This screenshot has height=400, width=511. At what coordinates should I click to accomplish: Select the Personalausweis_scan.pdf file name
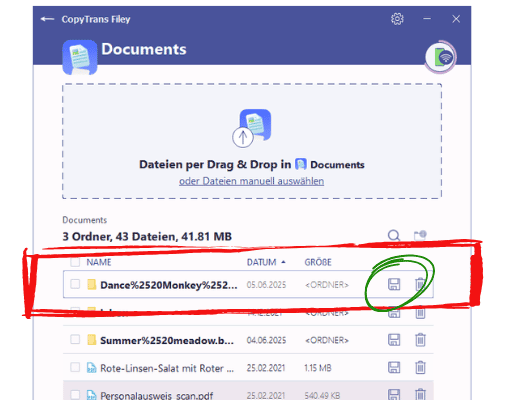[x=157, y=395]
